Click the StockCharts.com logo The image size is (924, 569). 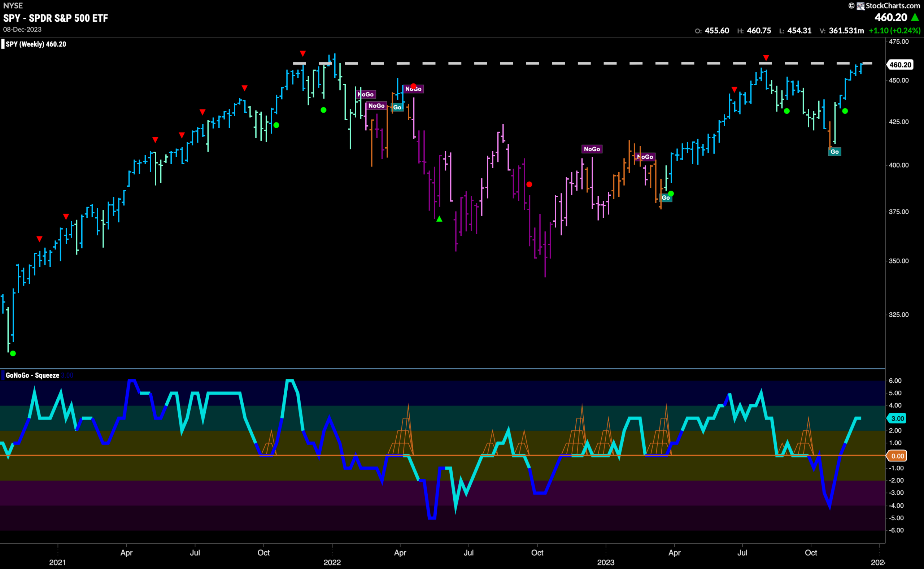pyautogui.click(x=884, y=6)
